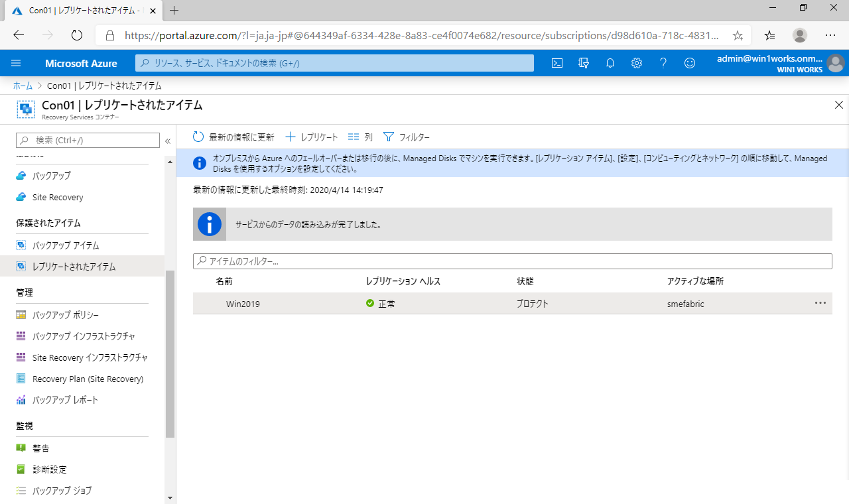Open portal settings gear
Image resolution: width=849 pixels, height=504 pixels.
coord(637,63)
